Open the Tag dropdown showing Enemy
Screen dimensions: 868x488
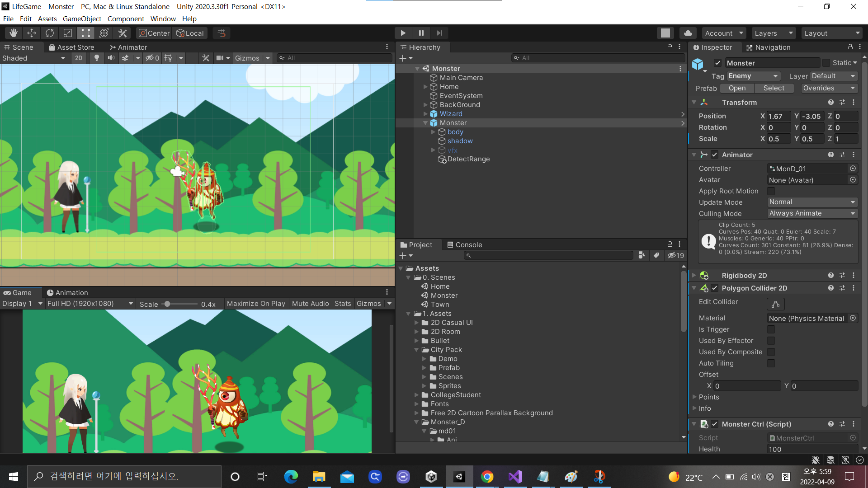click(753, 76)
